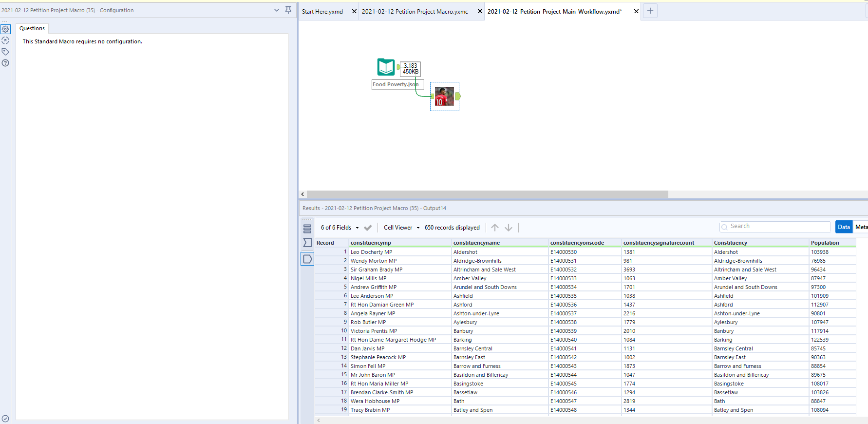Switch to the Start Here.yxmd tab
This screenshot has height=424, width=868.
pyautogui.click(x=322, y=12)
